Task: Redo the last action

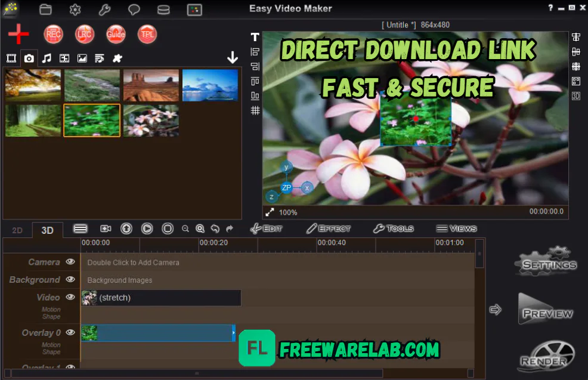Action: click(x=230, y=228)
